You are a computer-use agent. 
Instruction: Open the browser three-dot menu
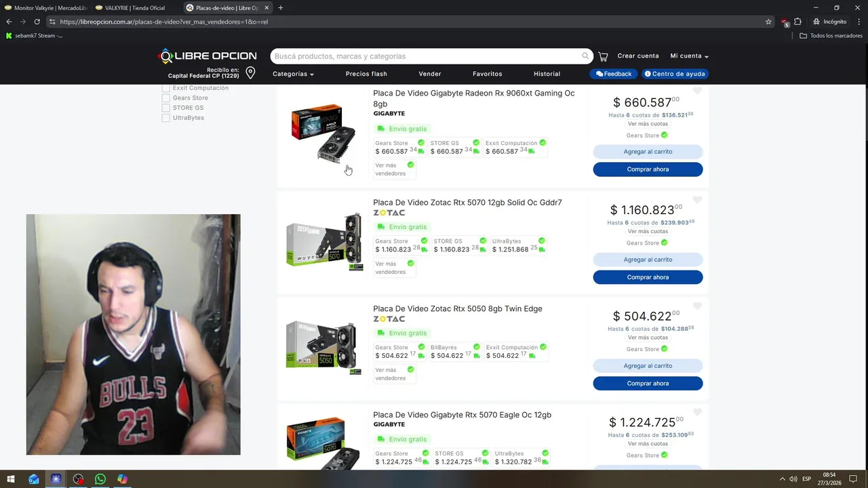859,22
